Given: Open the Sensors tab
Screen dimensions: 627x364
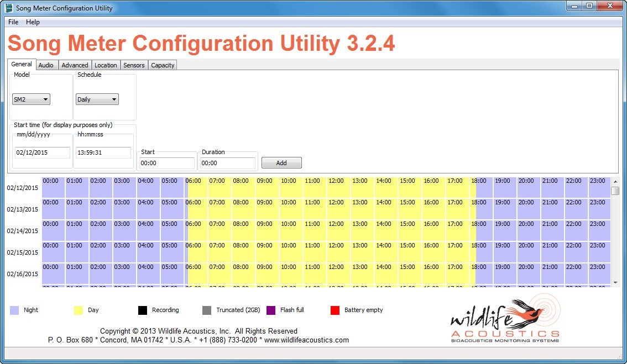Looking at the screenshot, I should pyautogui.click(x=134, y=65).
